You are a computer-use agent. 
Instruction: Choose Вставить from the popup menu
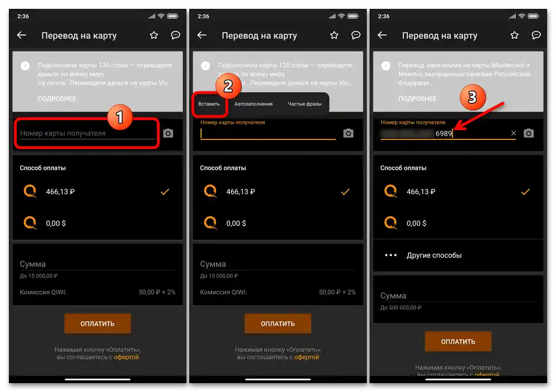[209, 104]
